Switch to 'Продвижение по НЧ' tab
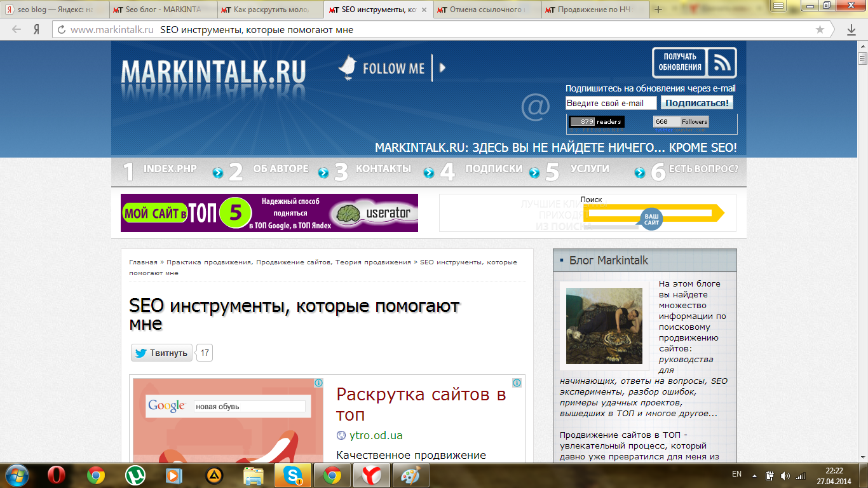The width and height of the screenshot is (868, 488). [595, 10]
